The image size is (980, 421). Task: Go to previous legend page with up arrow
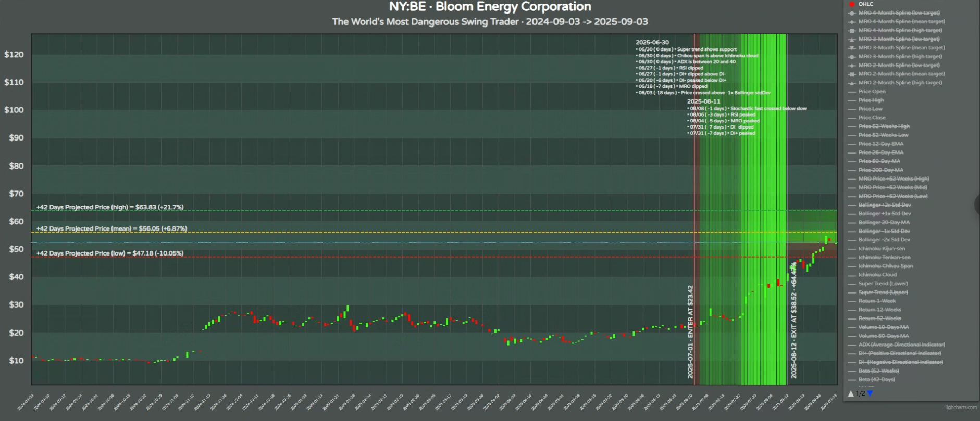[x=851, y=393]
